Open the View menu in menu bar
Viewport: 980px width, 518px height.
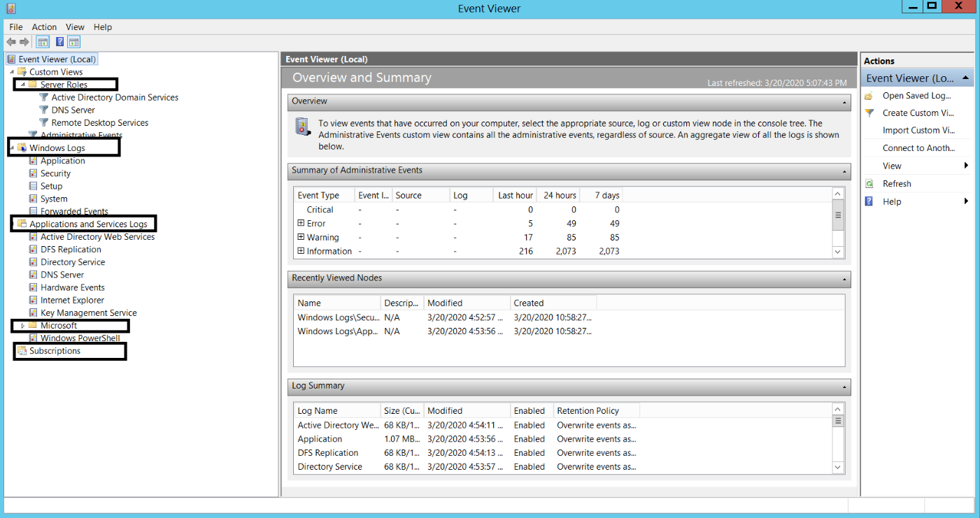pos(75,27)
